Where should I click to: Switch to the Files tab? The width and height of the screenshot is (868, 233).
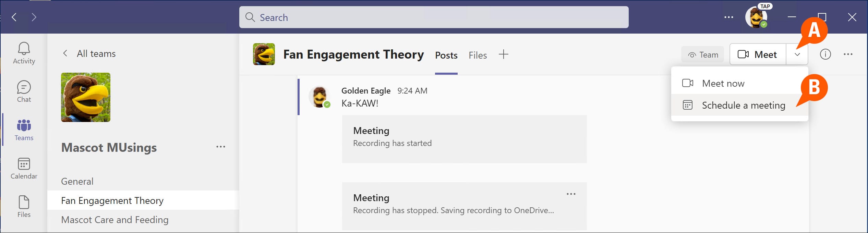[x=478, y=55]
